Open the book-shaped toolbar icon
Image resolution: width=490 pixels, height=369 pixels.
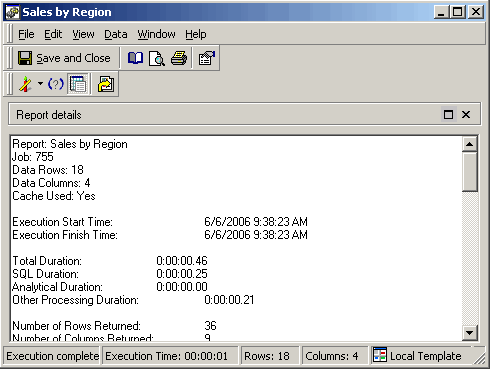click(x=135, y=58)
